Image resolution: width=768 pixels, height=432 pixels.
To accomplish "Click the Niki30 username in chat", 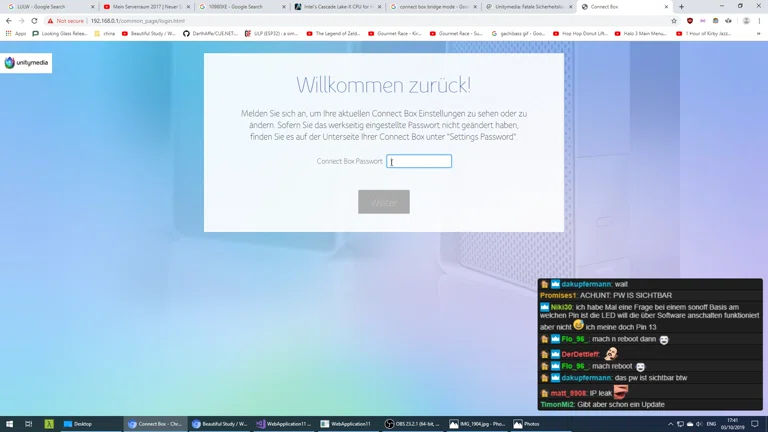I will [x=561, y=307].
